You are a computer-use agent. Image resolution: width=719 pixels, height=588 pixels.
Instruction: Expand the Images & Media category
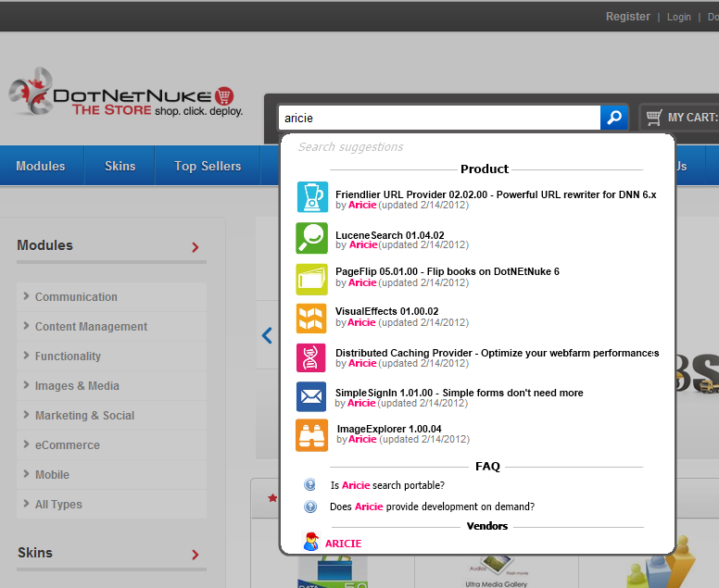click(111, 386)
